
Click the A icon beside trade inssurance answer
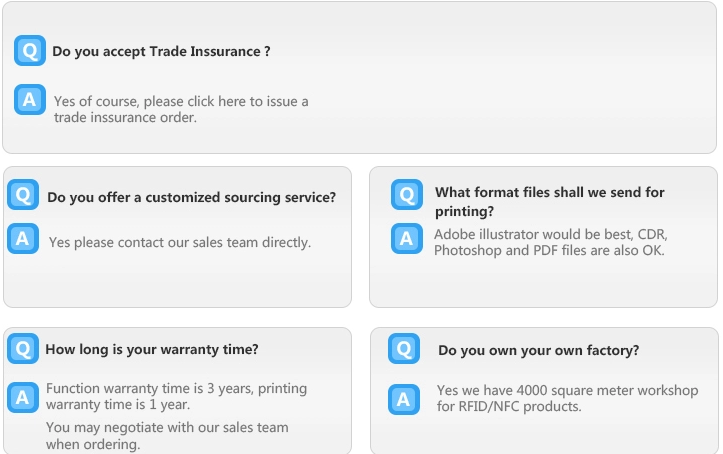[30, 100]
